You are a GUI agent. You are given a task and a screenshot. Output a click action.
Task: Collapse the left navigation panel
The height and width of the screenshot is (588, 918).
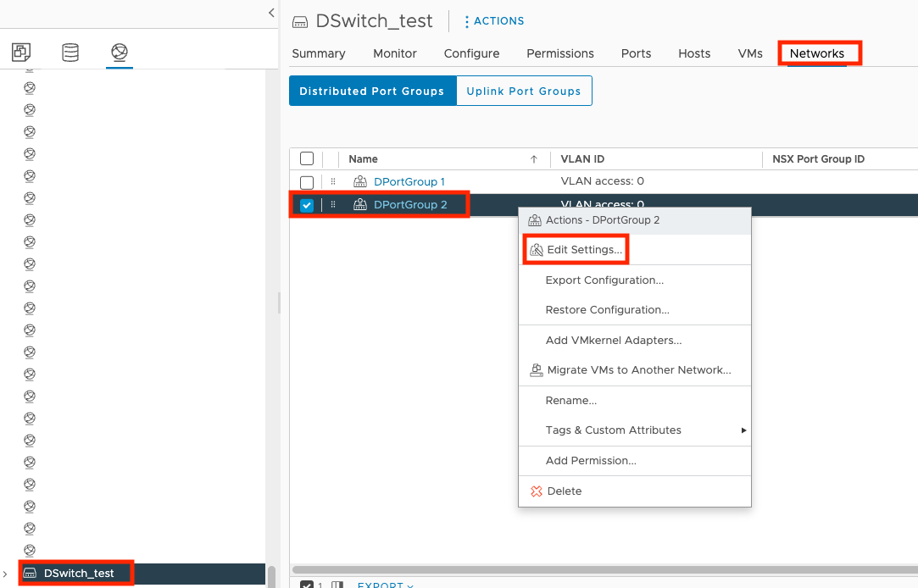point(271,13)
